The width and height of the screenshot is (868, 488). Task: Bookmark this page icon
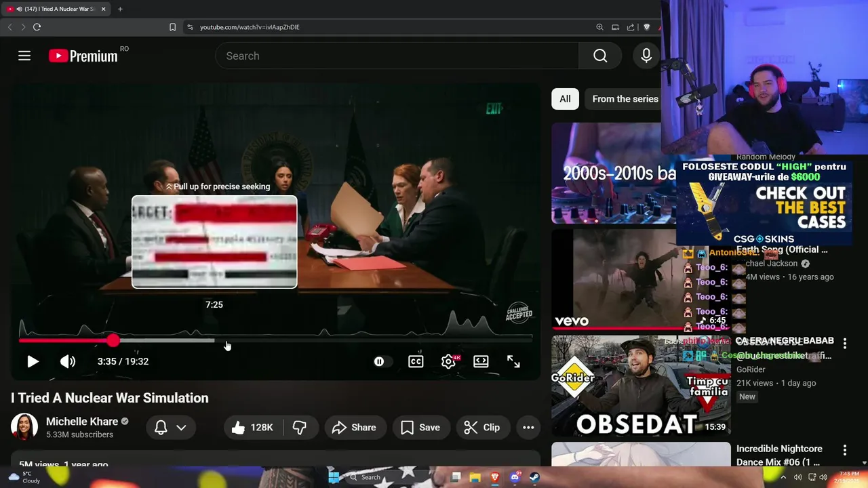pyautogui.click(x=172, y=27)
